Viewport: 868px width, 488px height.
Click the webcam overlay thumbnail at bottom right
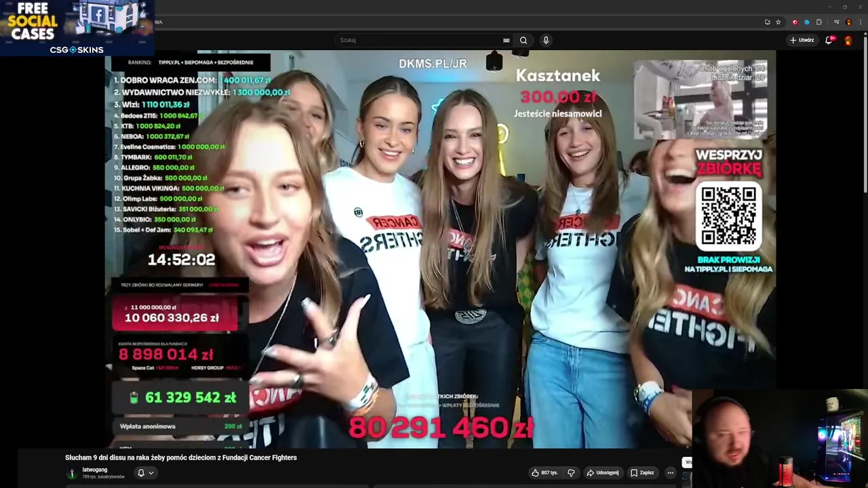780,439
